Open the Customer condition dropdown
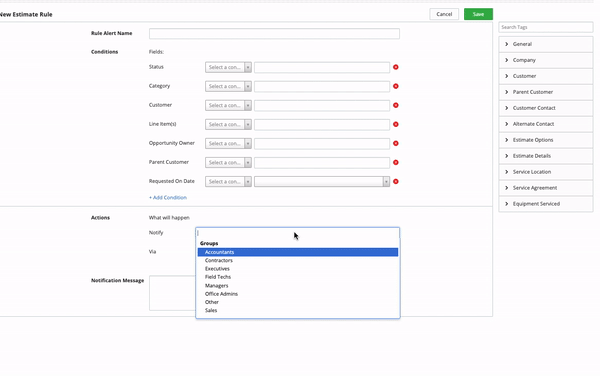The height and width of the screenshot is (376, 600). pos(228,106)
